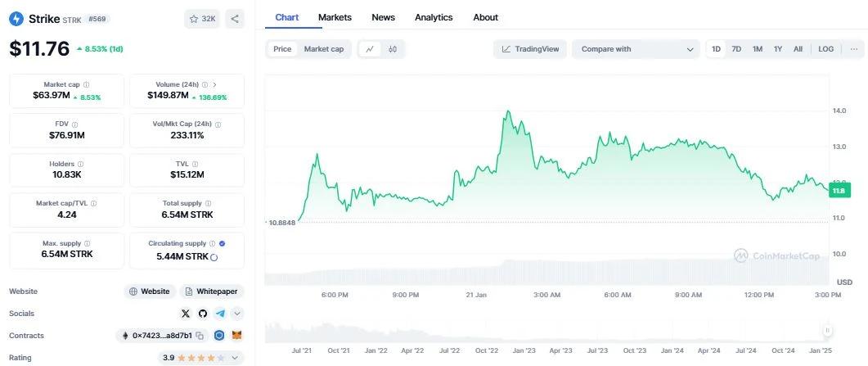Open chart options three-dot menu
This screenshot has width=868, height=366.
854,49
